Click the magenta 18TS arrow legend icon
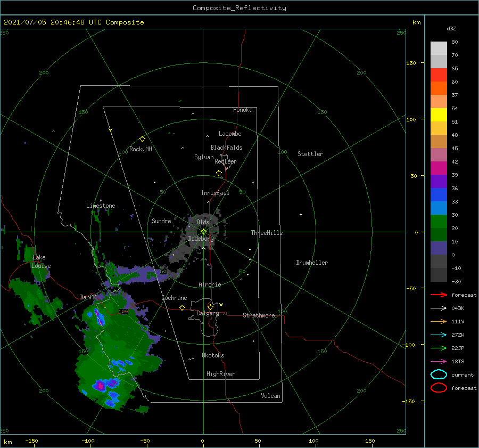This screenshot has height=448, width=479. 439,362
